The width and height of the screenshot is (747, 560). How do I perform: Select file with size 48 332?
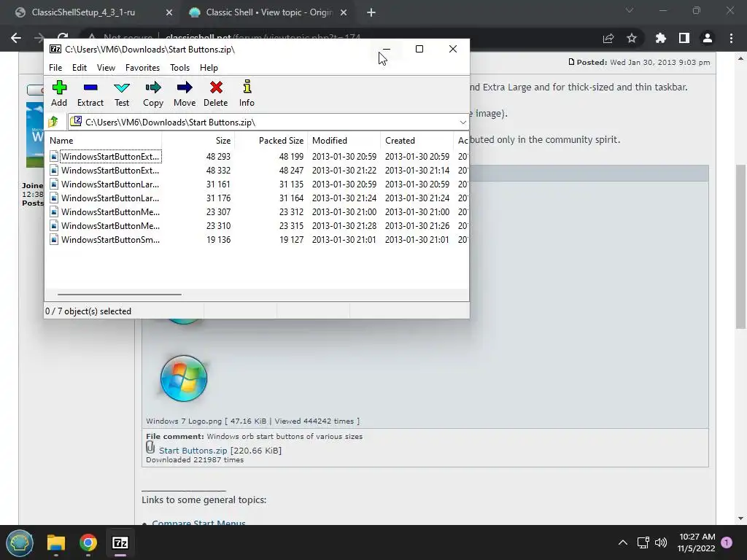pyautogui.click(x=258, y=170)
